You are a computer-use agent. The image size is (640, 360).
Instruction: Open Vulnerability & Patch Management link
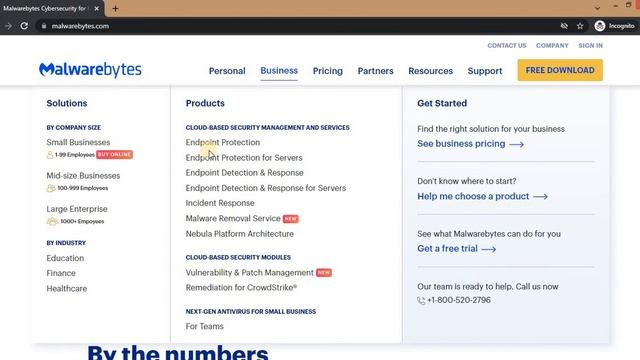tap(249, 272)
